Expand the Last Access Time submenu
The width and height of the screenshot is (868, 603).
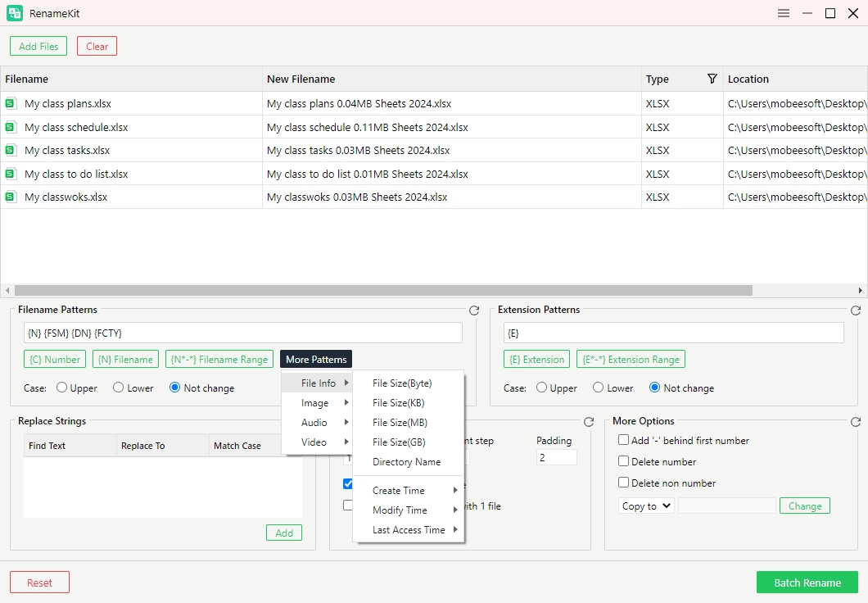409,530
